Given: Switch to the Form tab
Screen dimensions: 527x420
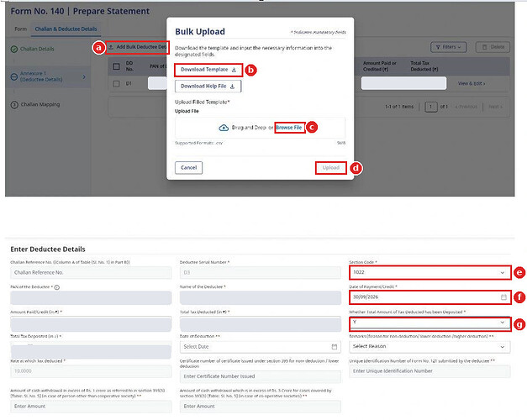Looking at the screenshot, I should (20, 29).
